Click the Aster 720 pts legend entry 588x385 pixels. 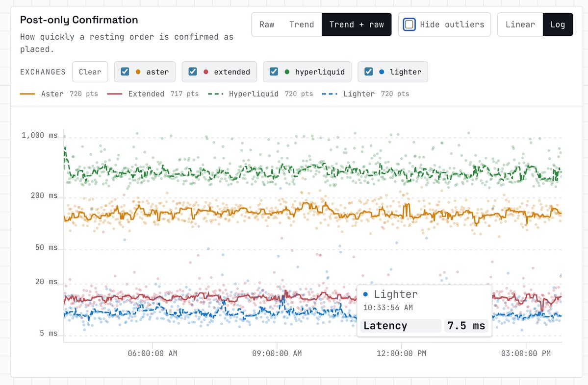59,94
